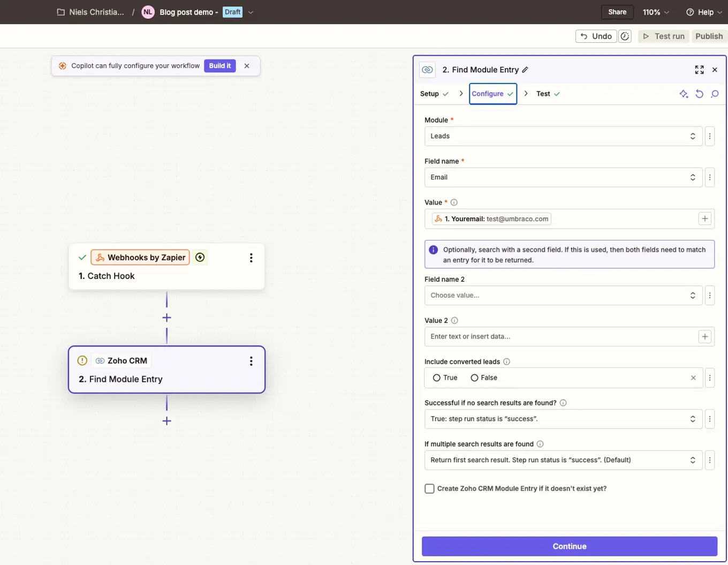Click the Publish button
Image resolution: width=728 pixels, height=565 pixels.
pyautogui.click(x=708, y=36)
